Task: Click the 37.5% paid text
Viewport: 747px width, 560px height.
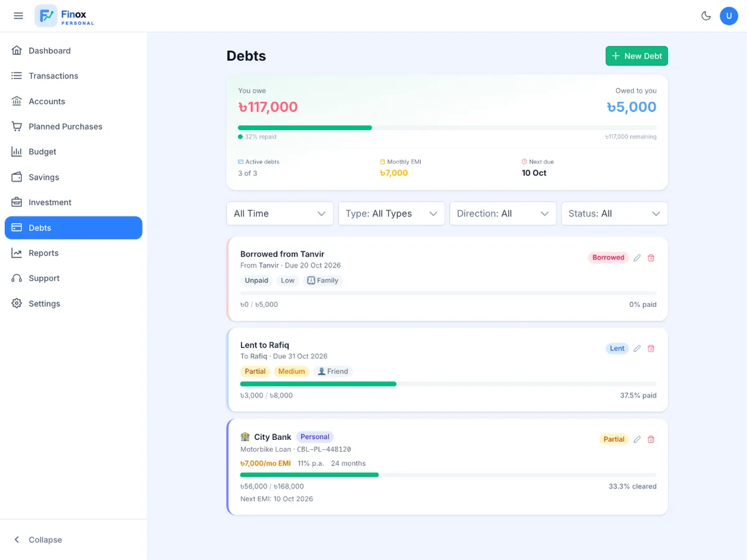Action: click(x=638, y=395)
